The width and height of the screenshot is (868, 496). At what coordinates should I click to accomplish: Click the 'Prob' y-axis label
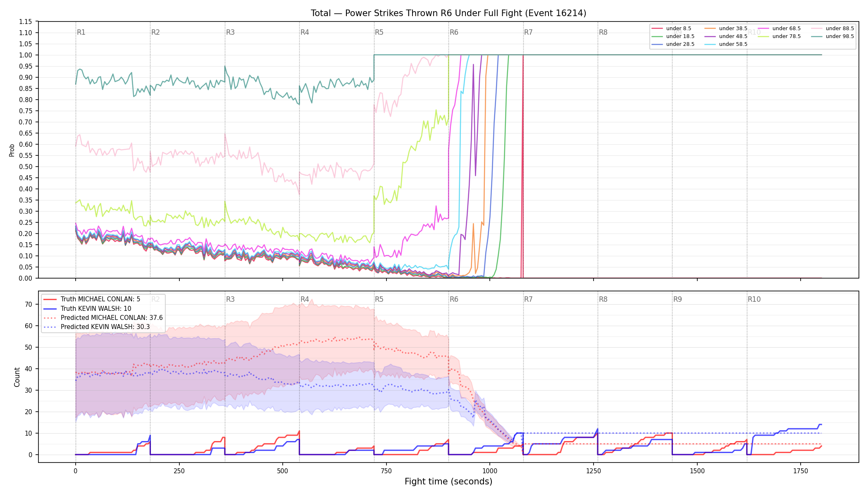pyautogui.click(x=12, y=150)
